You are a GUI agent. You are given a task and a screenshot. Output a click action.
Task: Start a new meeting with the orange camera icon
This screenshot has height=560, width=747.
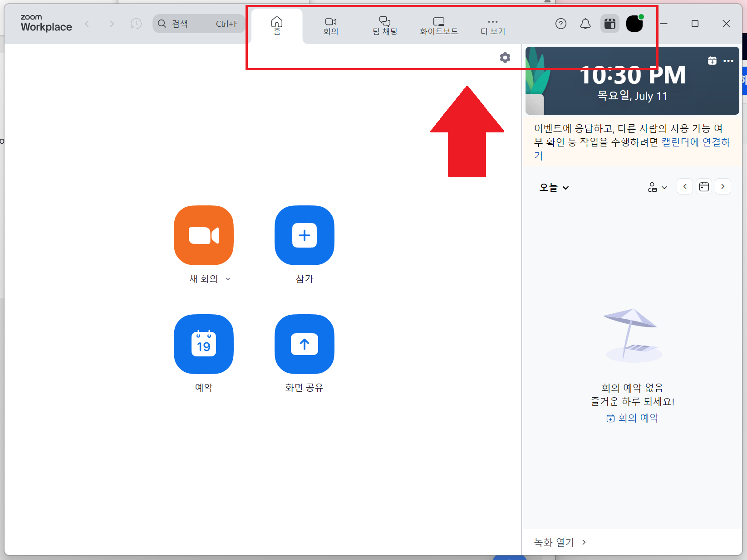(x=203, y=235)
